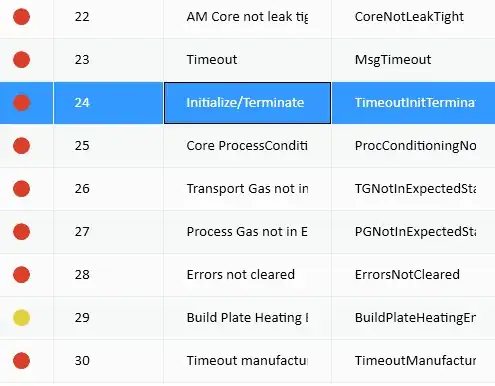Image resolution: width=495 pixels, height=386 pixels.
Task: Click the red severity indicator on row 23
Action: coord(21,60)
